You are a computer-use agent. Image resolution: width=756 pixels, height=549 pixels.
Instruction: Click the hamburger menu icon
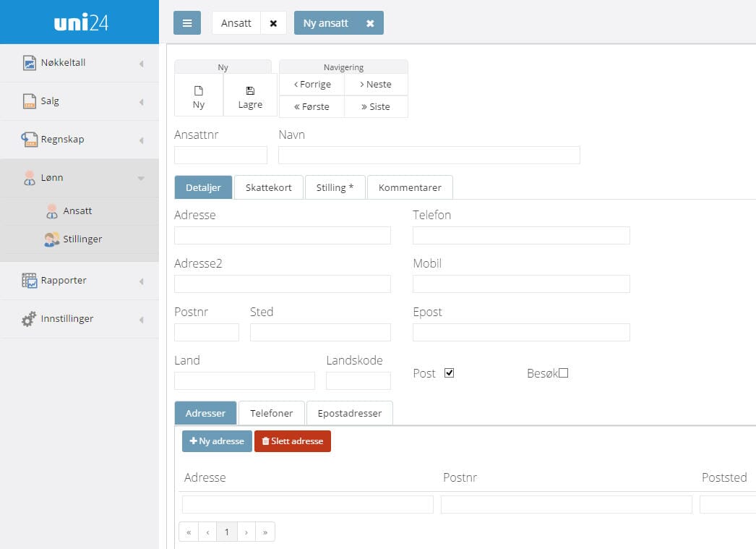(x=186, y=22)
